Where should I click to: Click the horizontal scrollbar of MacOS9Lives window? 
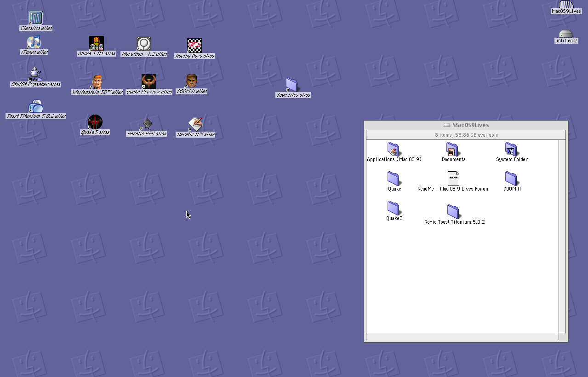pyautogui.click(x=462, y=336)
